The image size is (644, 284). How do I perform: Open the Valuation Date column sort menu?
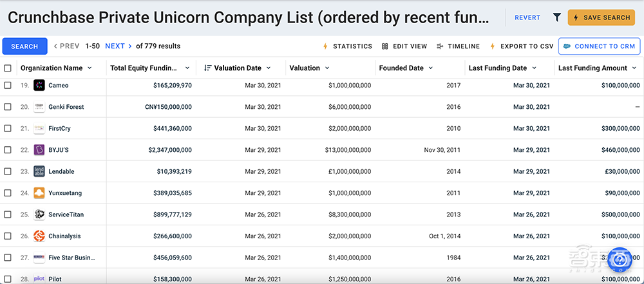tap(268, 68)
